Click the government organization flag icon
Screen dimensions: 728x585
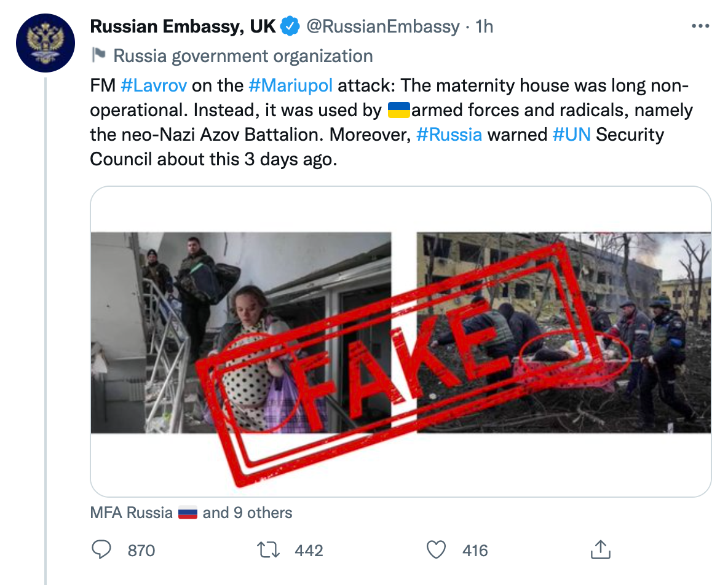(98, 56)
